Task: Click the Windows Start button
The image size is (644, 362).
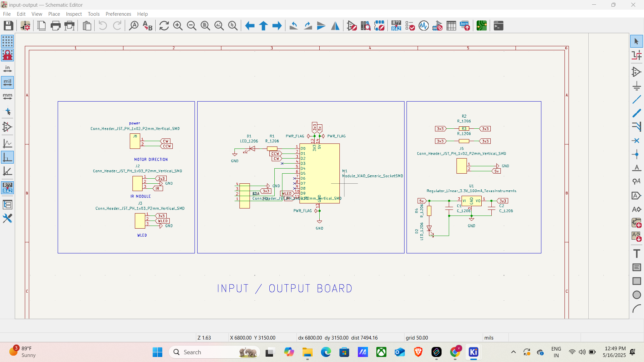Action: pos(157,352)
